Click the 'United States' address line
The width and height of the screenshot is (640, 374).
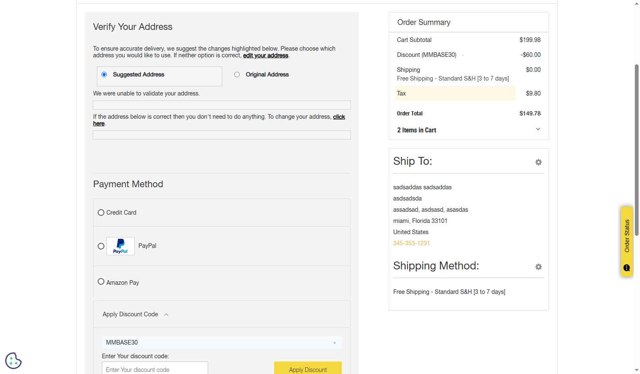(x=411, y=232)
